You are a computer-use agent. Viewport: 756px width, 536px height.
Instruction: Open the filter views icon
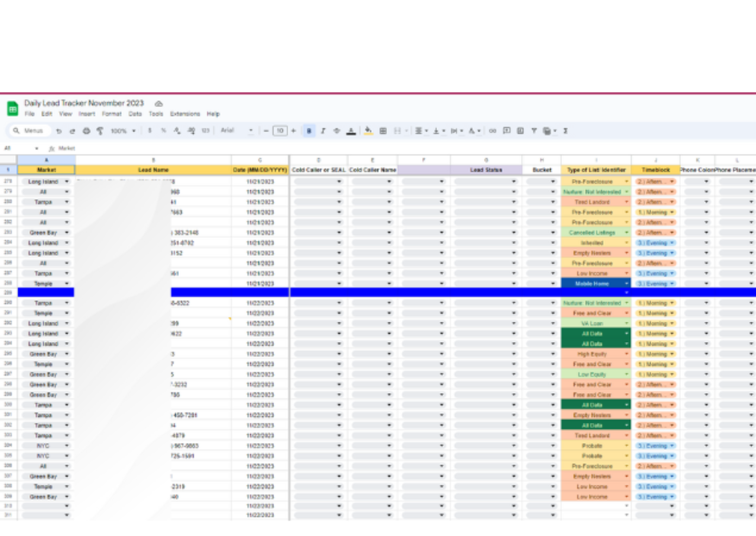point(548,131)
